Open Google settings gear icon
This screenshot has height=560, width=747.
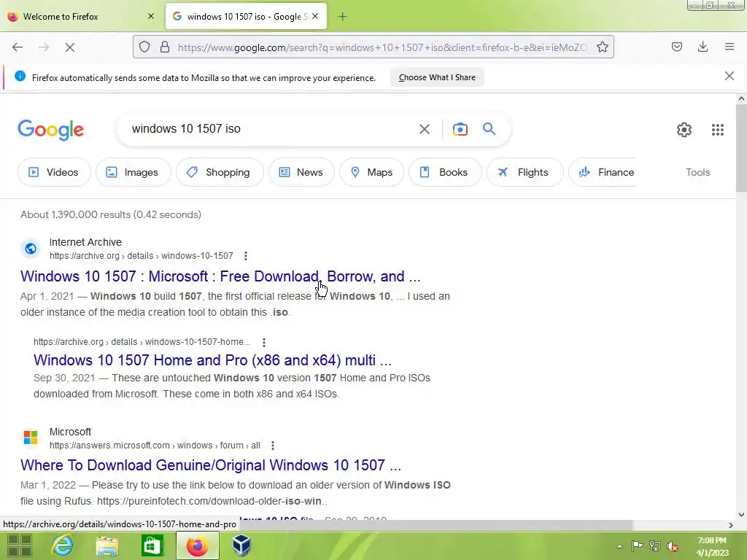click(x=684, y=130)
